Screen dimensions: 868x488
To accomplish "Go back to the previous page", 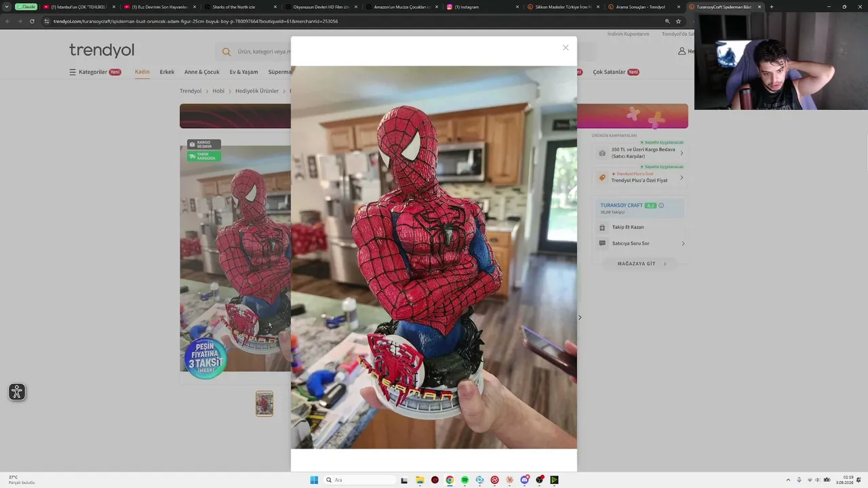I will (7, 21).
